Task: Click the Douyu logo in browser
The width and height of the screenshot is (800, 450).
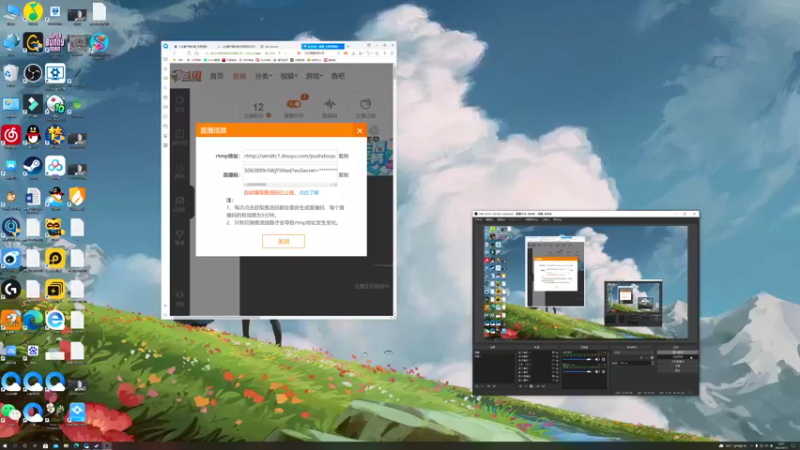Action: (x=187, y=76)
